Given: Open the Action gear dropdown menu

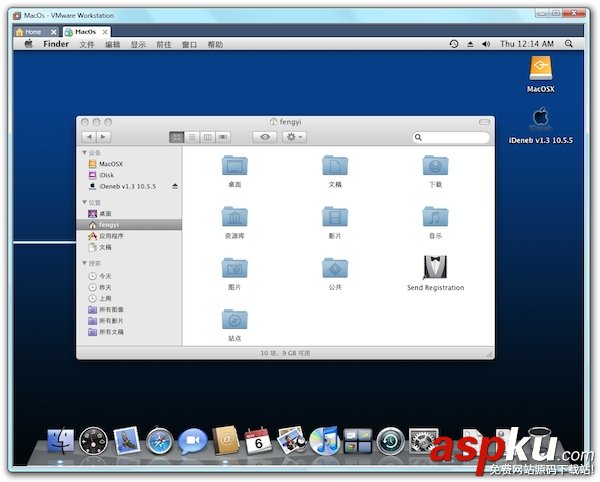Looking at the screenshot, I should pyautogui.click(x=294, y=137).
